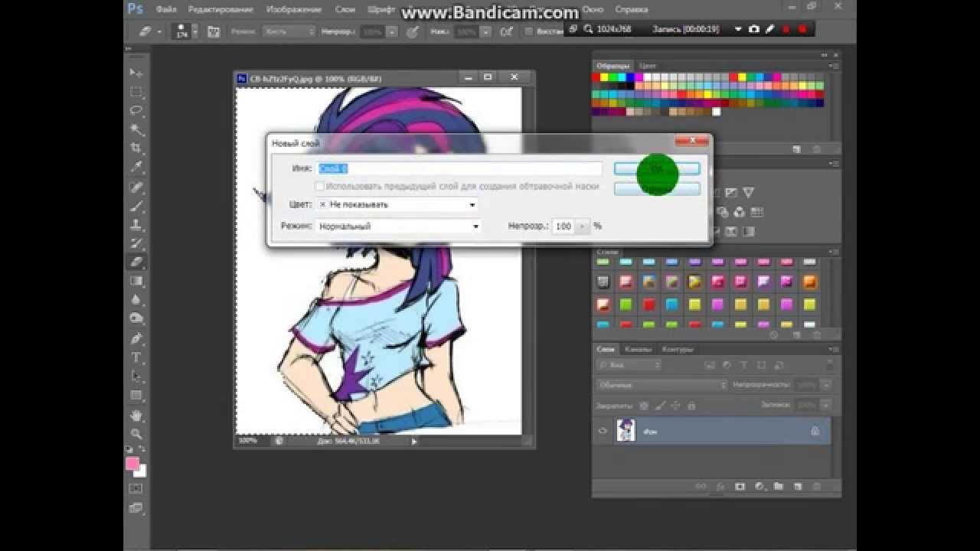Image resolution: width=980 pixels, height=551 pixels.
Task: Click the fx layer style icon
Action: pyautogui.click(x=720, y=486)
